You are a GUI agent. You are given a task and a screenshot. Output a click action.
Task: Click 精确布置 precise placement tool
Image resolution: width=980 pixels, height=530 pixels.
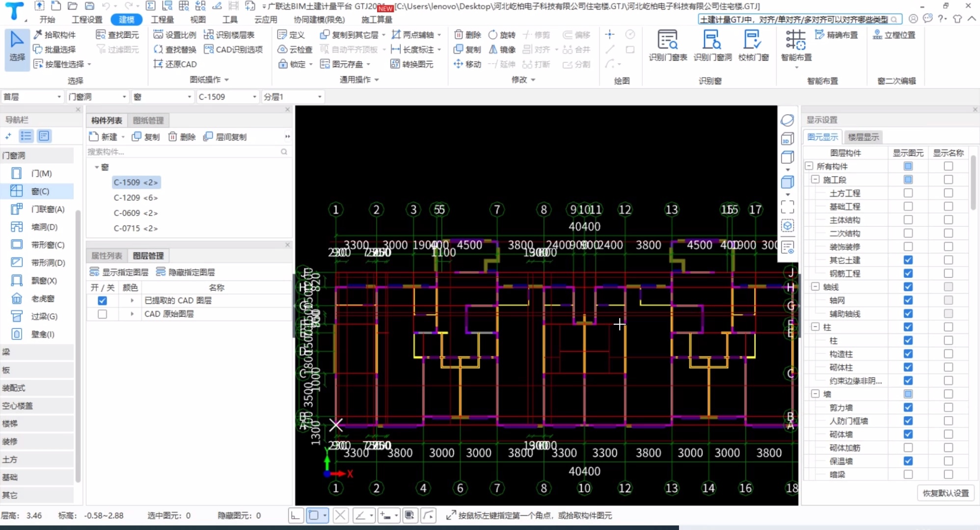(x=837, y=35)
